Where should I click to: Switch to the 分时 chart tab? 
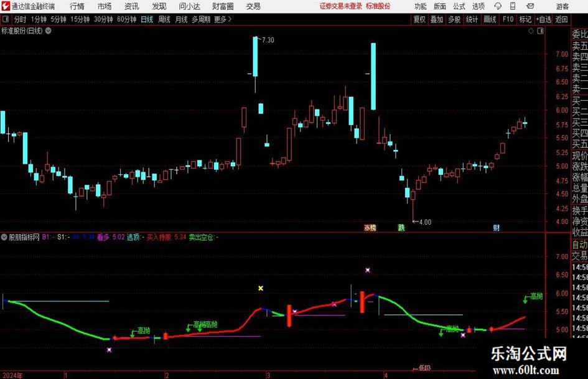point(21,19)
